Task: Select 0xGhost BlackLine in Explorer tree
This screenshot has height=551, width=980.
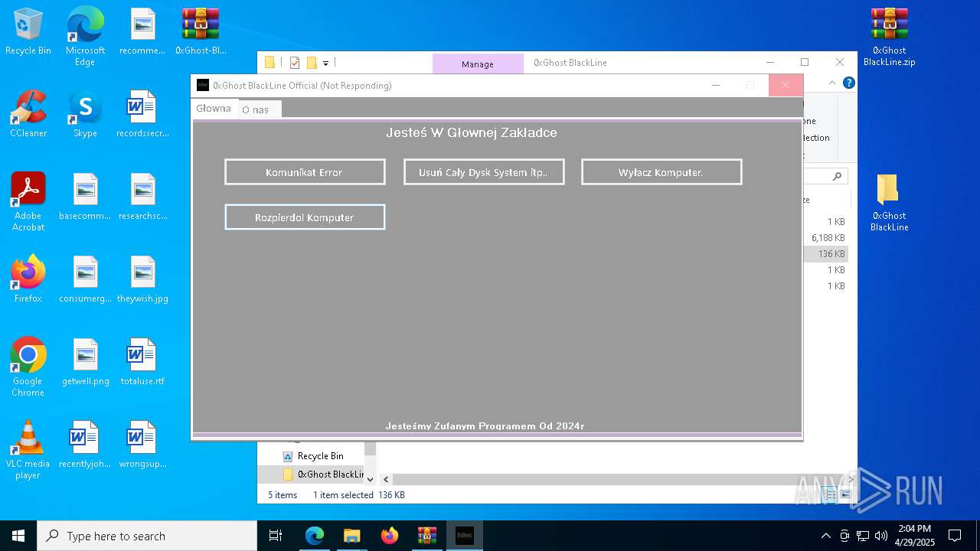Action: click(x=323, y=474)
